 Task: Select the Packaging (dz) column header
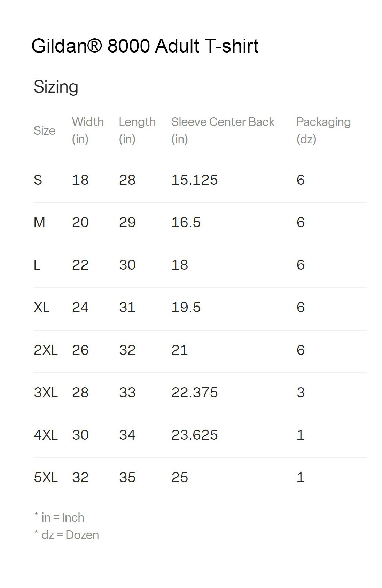point(323,130)
